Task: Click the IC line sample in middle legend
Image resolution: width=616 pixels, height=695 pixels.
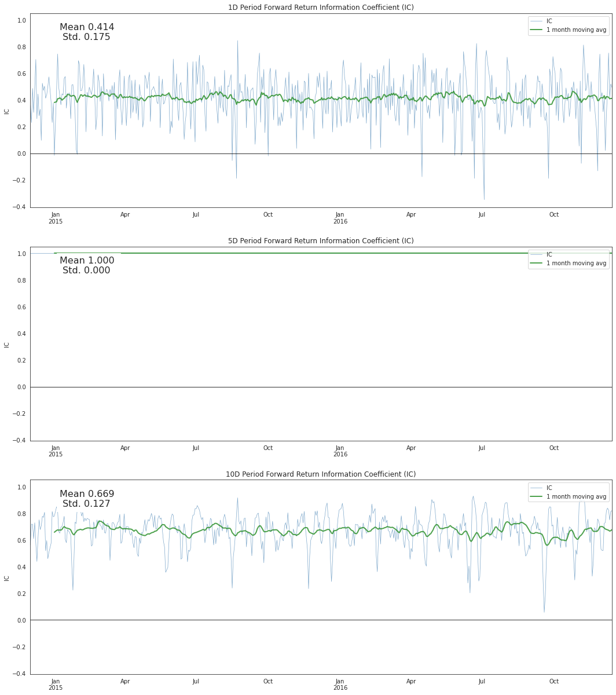Action: tap(537, 254)
